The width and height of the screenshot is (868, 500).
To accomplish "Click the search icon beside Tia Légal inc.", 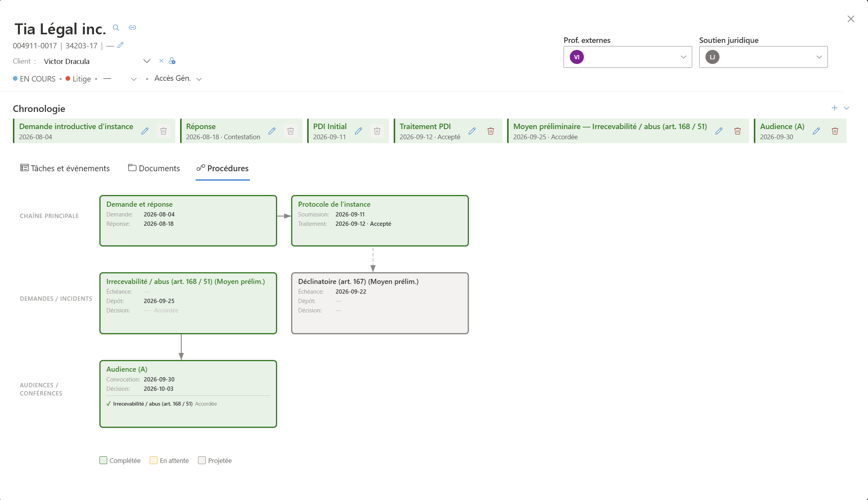I will (116, 28).
